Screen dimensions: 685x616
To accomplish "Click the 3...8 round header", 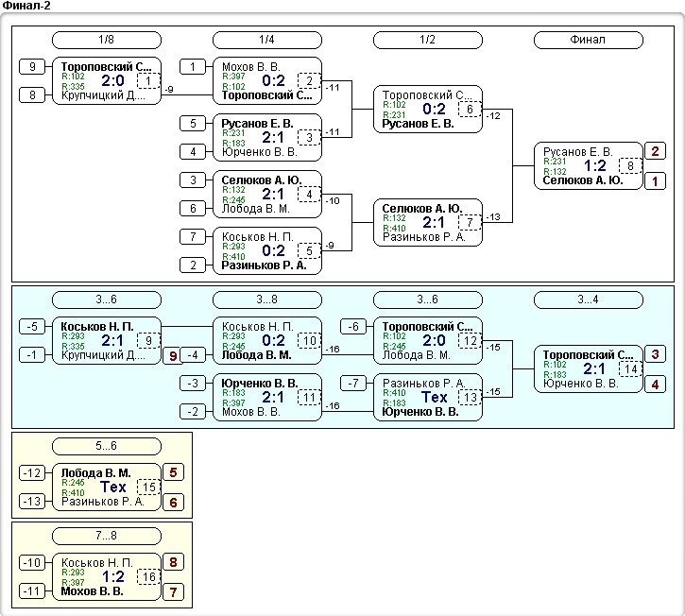I will [x=267, y=299].
